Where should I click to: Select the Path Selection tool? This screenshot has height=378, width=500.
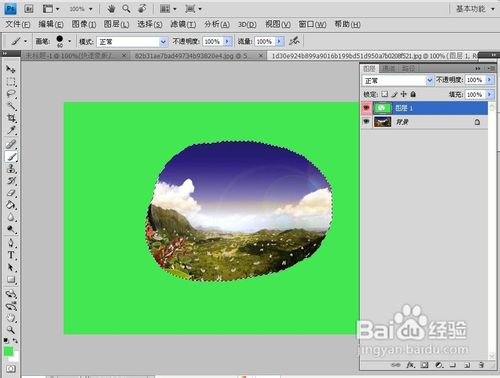(11, 268)
